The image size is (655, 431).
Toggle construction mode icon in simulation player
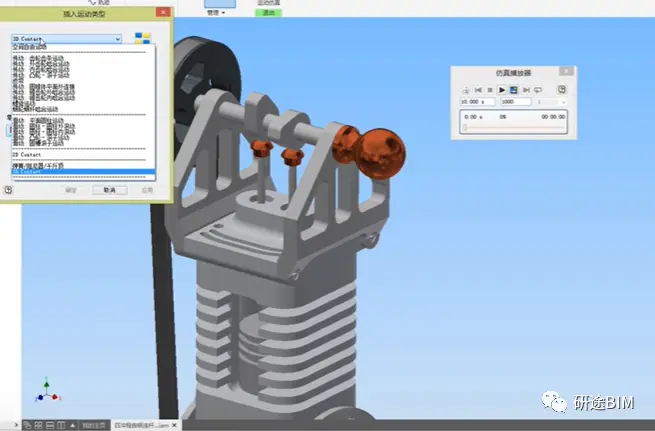pyautogui.click(x=466, y=90)
